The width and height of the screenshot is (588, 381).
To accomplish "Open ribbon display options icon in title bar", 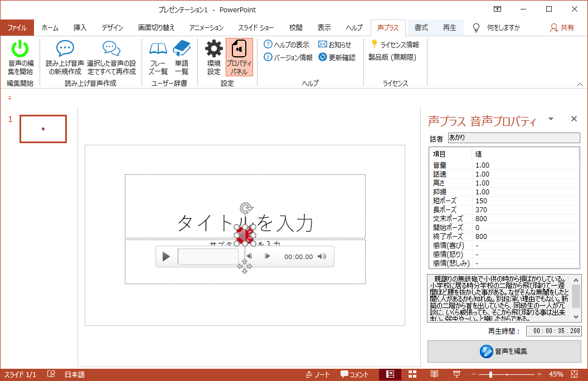I will point(497,9).
